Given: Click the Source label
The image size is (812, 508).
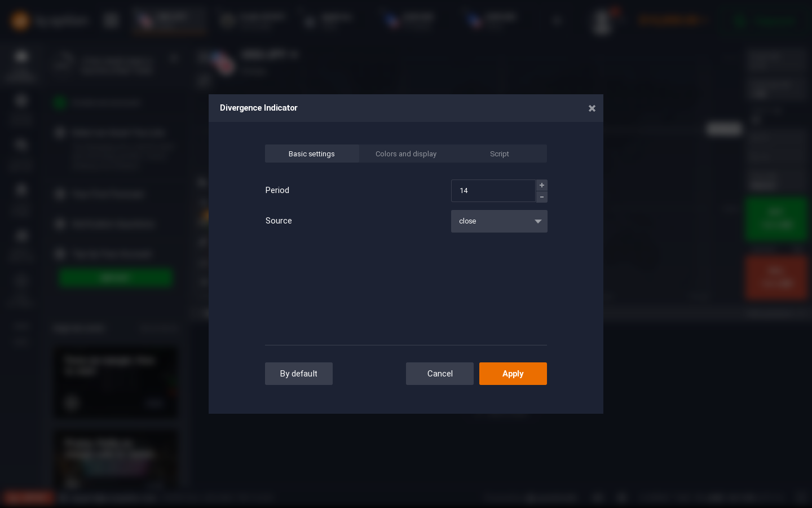Looking at the screenshot, I should [x=279, y=221].
